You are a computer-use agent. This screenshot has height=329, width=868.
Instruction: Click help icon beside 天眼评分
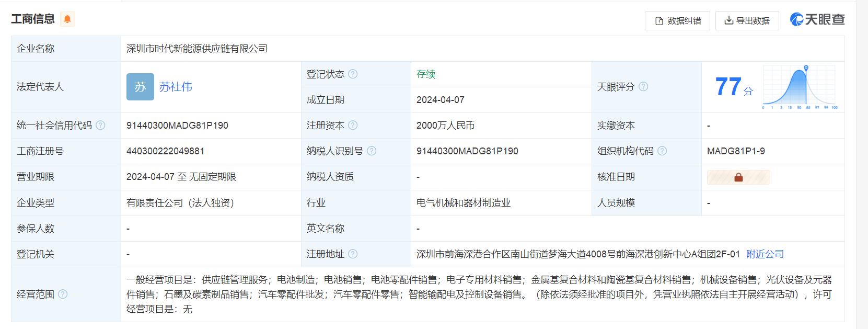pyautogui.click(x=643, y=86)
